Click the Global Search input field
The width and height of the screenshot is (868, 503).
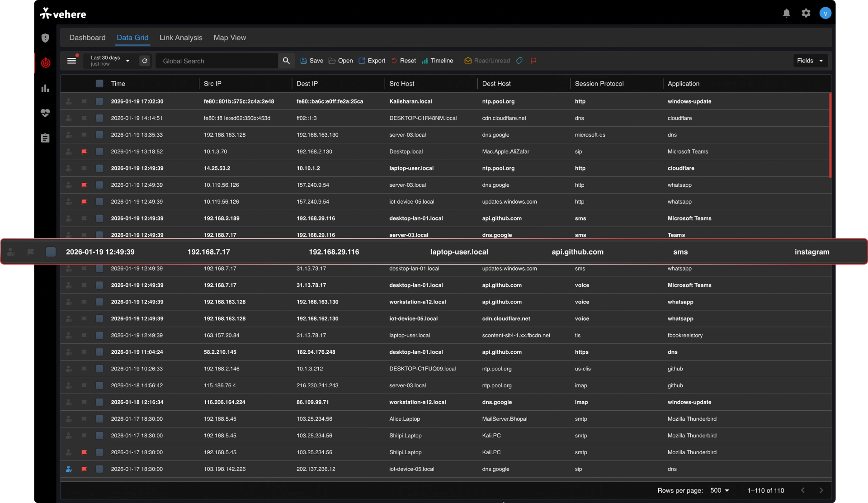(x=217, y=61)
